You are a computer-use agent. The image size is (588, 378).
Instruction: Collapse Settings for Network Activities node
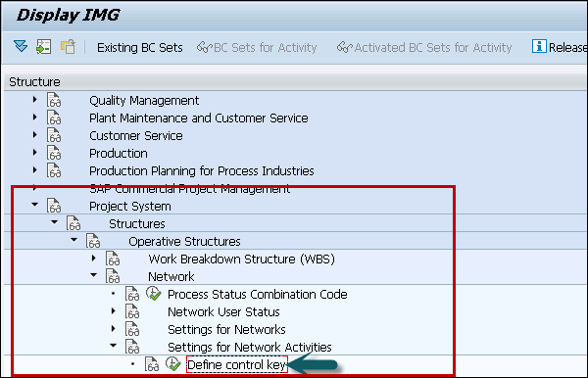click(x=114, y=346)
